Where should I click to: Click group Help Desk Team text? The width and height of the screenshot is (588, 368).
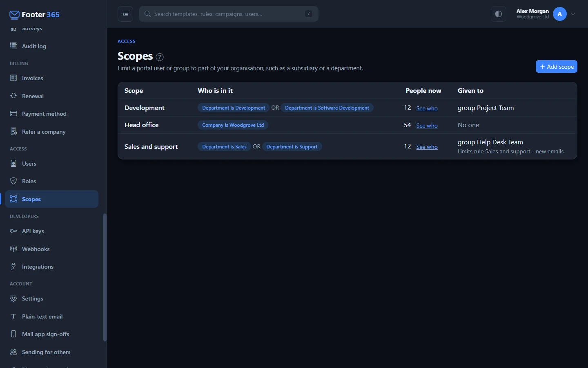click(490, 142)
